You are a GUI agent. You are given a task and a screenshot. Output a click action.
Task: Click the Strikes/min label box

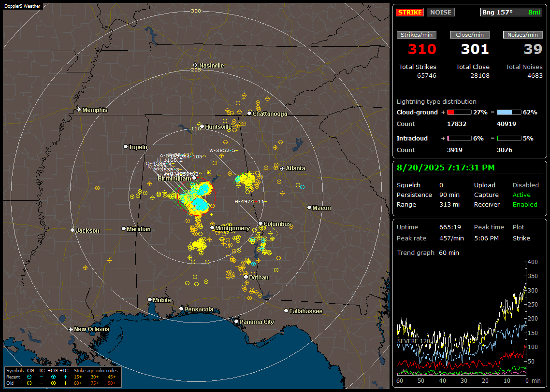point(417,35)
